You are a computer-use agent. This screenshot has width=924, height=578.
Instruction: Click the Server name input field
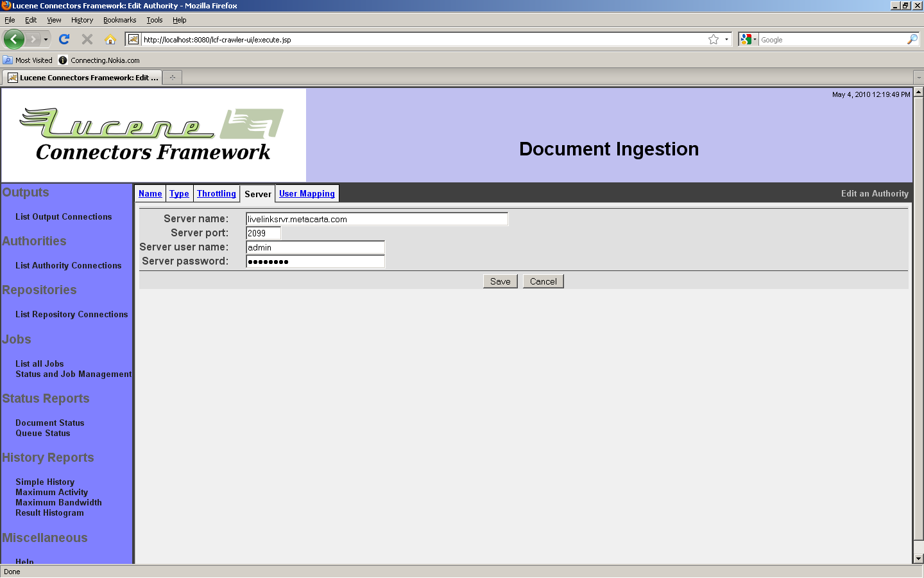click(x=377, y=219)
